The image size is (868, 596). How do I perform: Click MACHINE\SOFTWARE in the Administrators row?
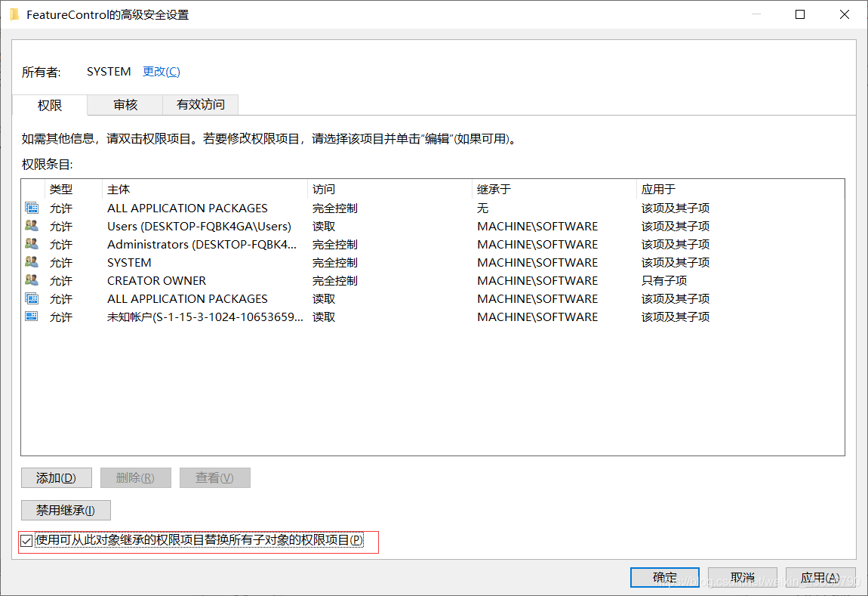coord(537,244)
